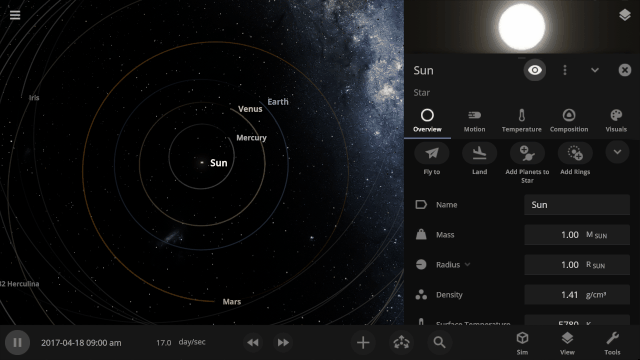Viewport: 640px width, 360px height.
Task: Click the move/manipulate arrows tool icon
Action: coord(401,342)
